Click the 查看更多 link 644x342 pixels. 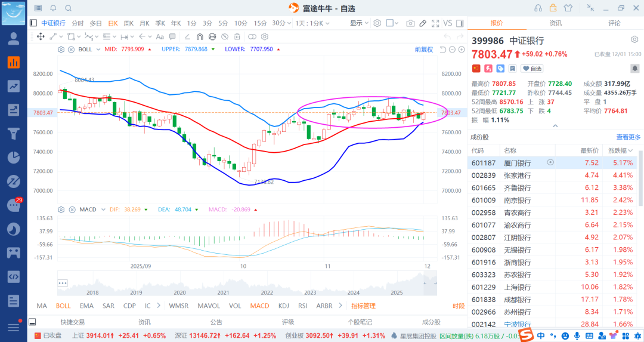(x=628, y=137)
